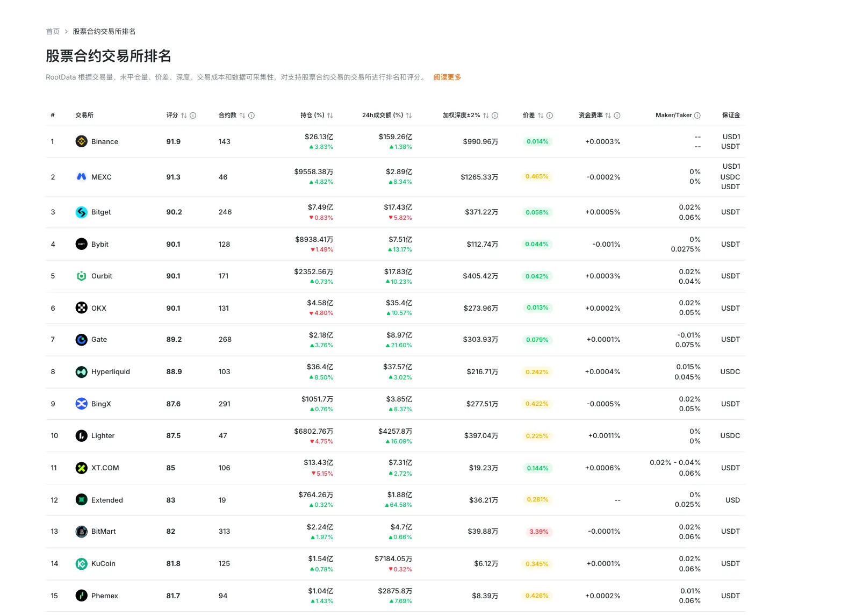Click Binance score 91.9
Image resolution: width=863 pixels, height=616 pixels.
[x=174, y=142]
